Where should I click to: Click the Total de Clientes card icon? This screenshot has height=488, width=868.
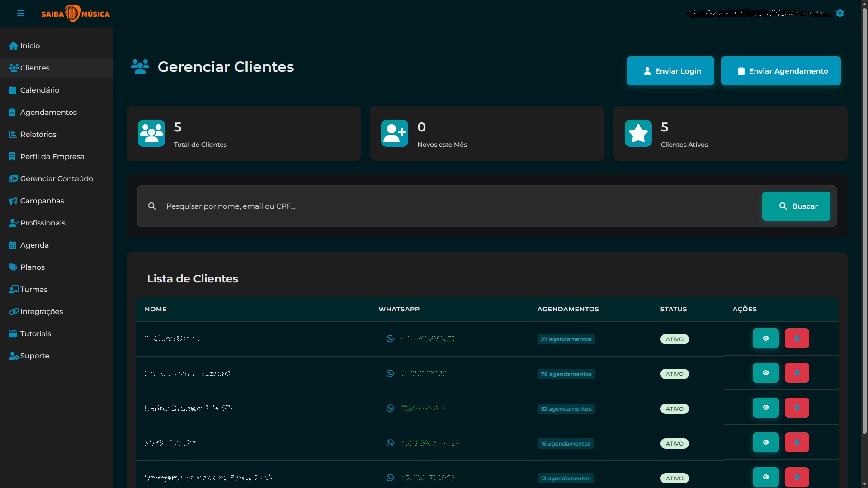(x=151, y=133)
